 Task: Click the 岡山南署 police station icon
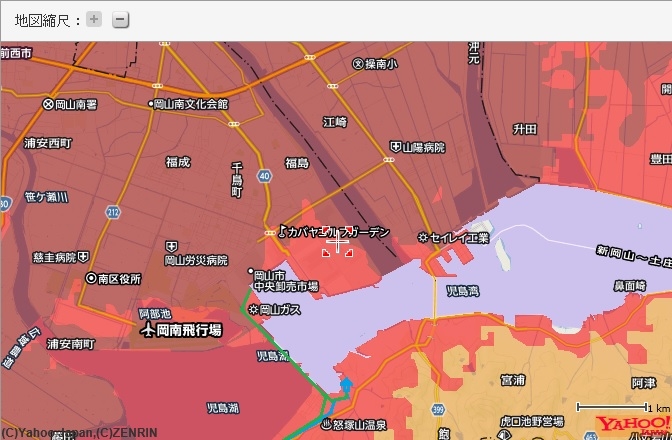pyautogui.click(x=48, y=104)
